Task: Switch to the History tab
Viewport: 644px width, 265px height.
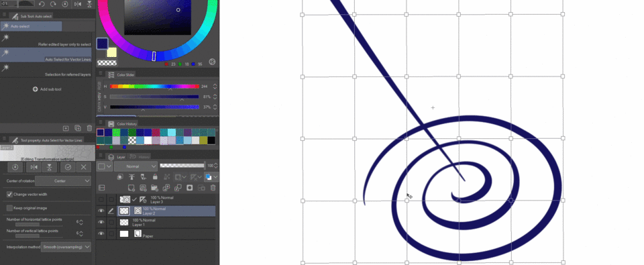Action: tap(144, 157)
